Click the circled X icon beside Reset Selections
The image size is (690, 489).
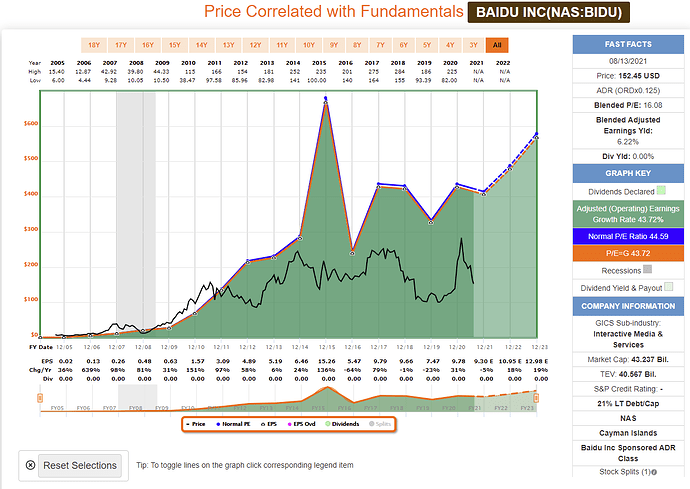click(30, 465)
